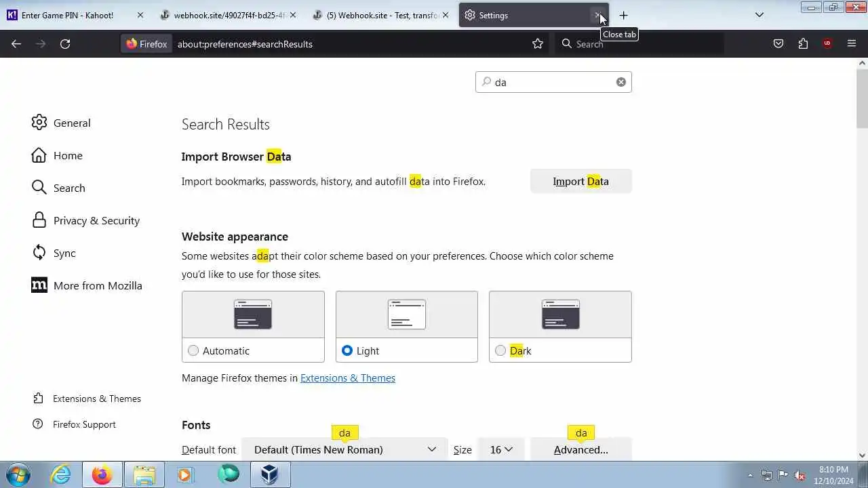Open the VirtualBox taskbar icon
The image size is (868, 488).
271,474
